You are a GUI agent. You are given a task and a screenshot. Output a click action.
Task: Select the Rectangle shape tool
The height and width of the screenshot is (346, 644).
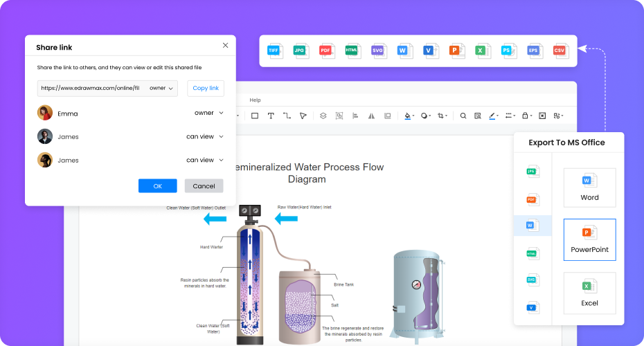tap(254, 116)
